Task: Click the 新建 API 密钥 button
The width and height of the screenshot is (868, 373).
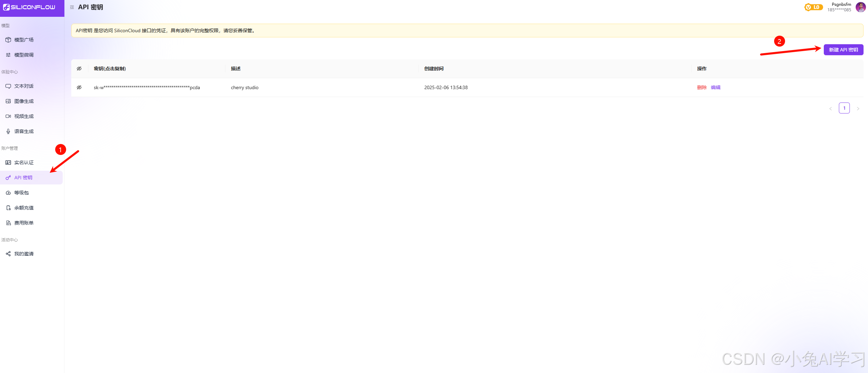Action: [x=843, y=50]
